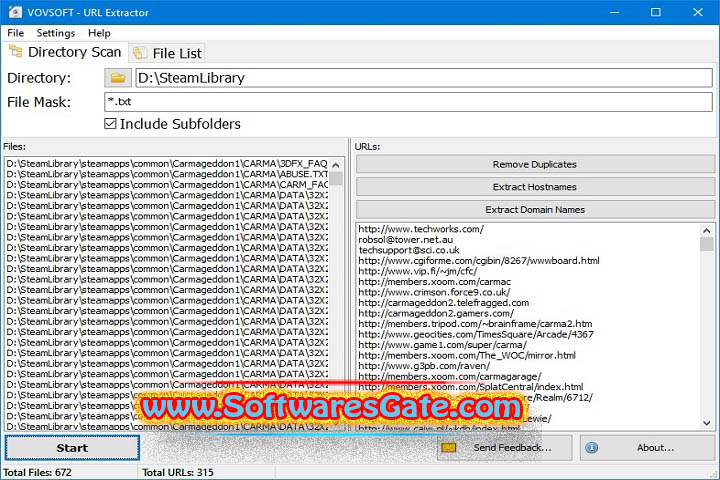Select URL http://www.game1.com/super/carma/
Viewport: 720px width, 480px height.
pyautogui.click(x=442, y=344)
